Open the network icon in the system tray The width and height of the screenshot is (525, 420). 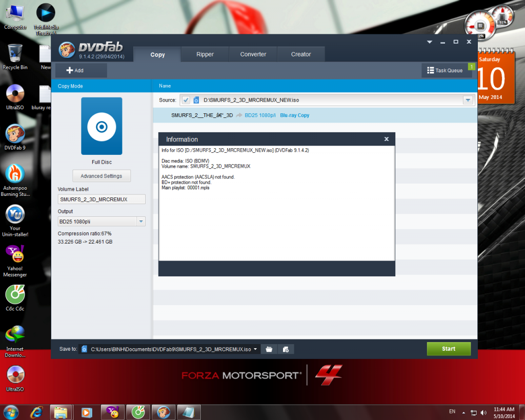coord(473,413)
